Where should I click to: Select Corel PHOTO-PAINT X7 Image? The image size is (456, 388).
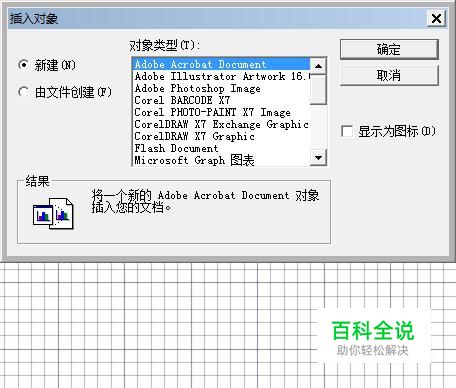click(221, 112)
